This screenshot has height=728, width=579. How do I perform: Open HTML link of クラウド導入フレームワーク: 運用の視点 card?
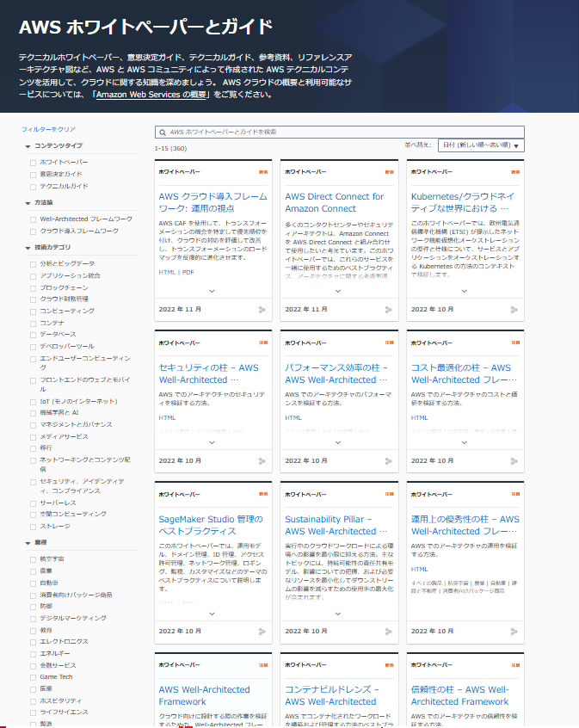167,273
